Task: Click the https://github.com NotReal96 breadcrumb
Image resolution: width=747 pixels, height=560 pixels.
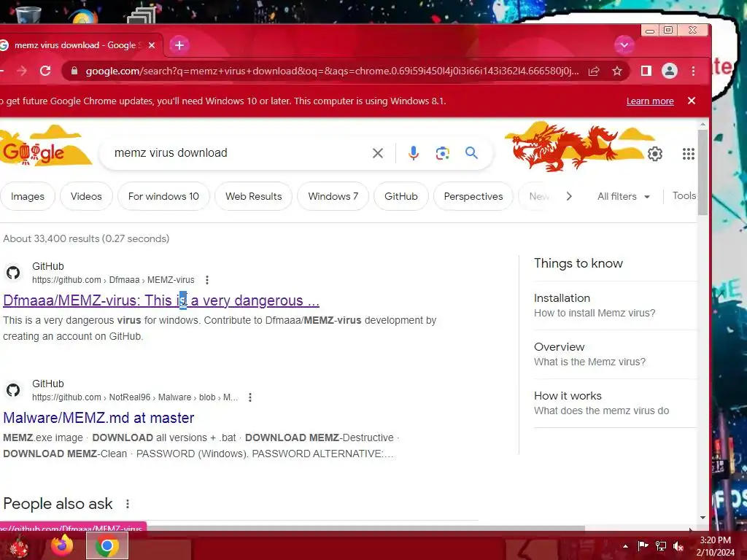Action: (135, 397)
